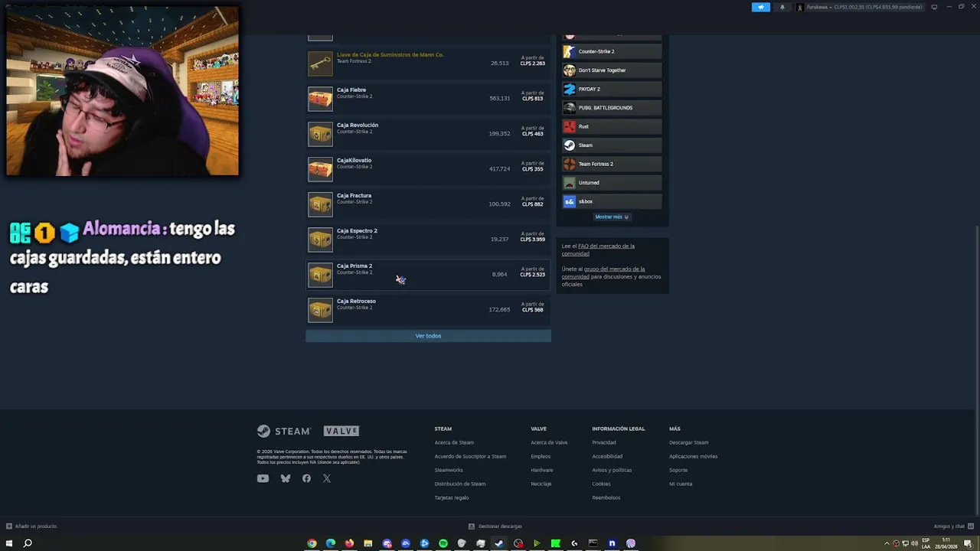Filter market by s&box
This screenshot has height=551, width=980.
pos(612,201)
